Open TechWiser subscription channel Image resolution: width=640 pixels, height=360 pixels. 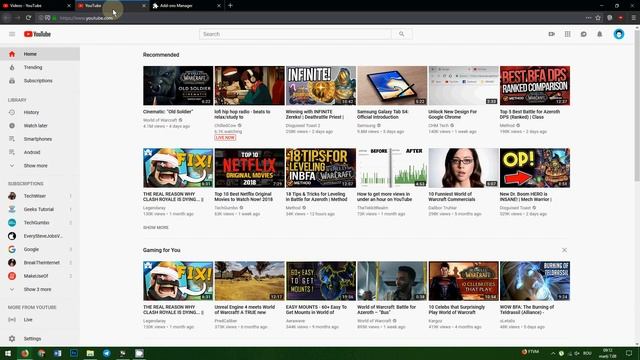coord(40,196)
